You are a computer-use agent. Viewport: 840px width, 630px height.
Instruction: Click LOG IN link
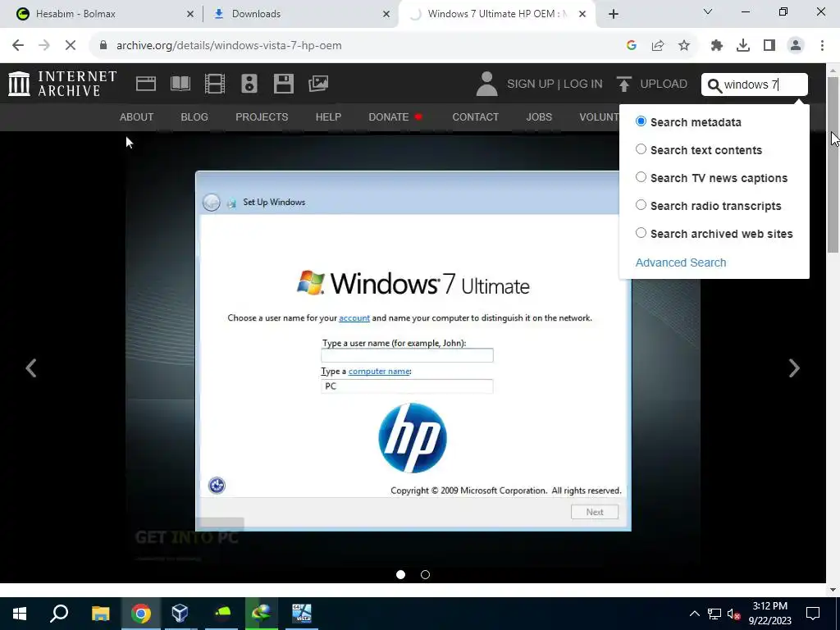point(583,84)
